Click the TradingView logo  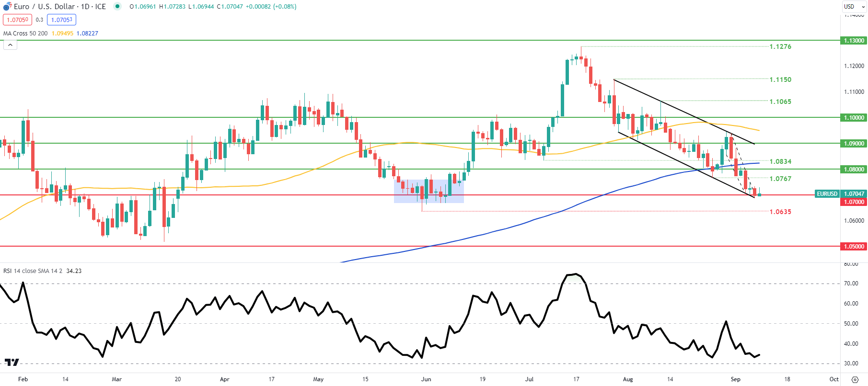coord(12,362)
